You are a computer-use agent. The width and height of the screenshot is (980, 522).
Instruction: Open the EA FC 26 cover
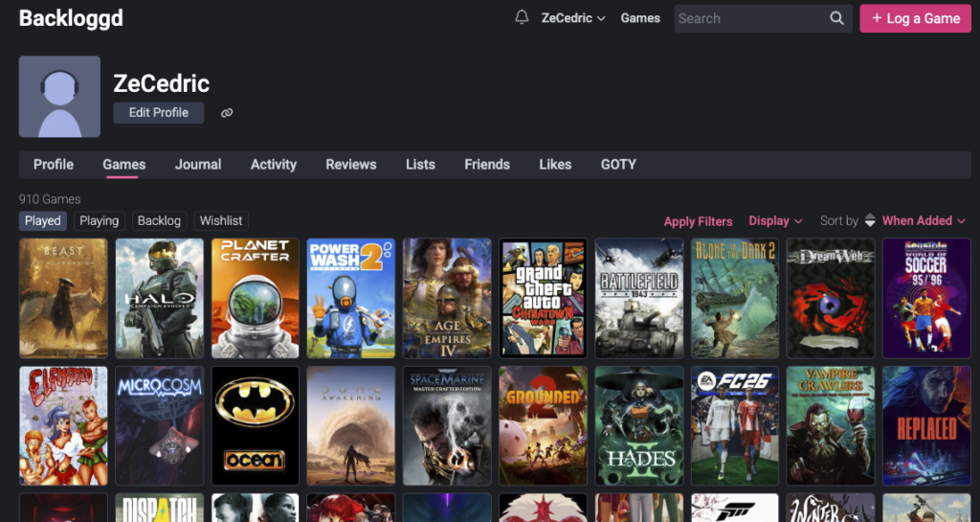pos(735,425)
